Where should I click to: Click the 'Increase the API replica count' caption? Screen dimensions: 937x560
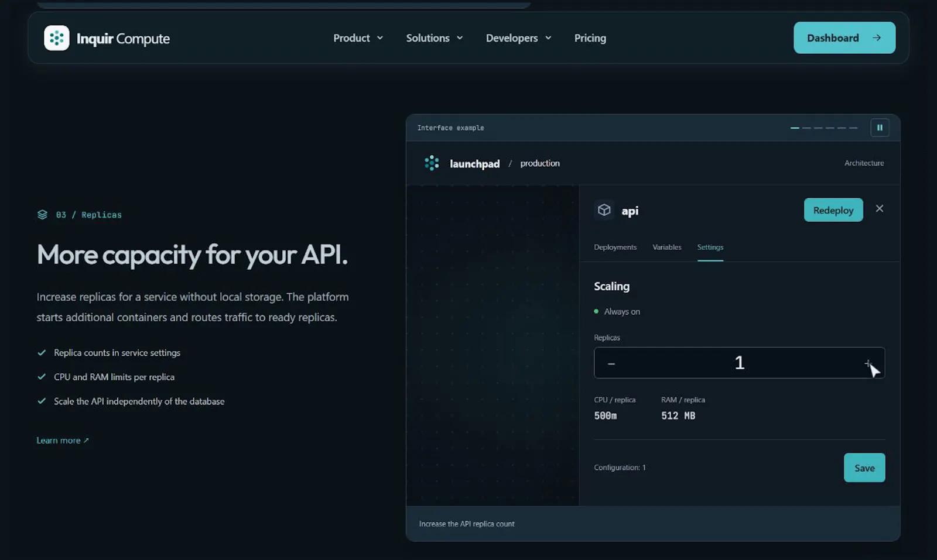tap(467, 524)
